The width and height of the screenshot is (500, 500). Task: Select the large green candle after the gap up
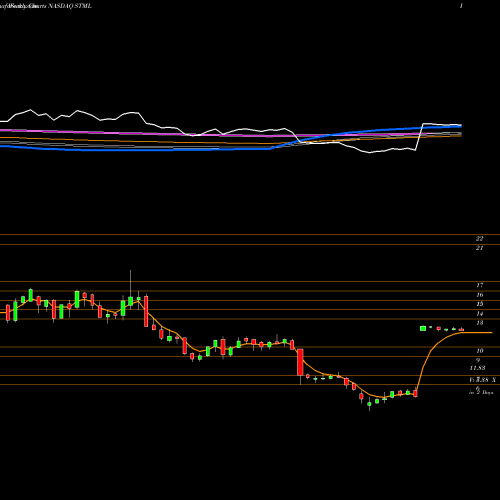tap(423, 328)
